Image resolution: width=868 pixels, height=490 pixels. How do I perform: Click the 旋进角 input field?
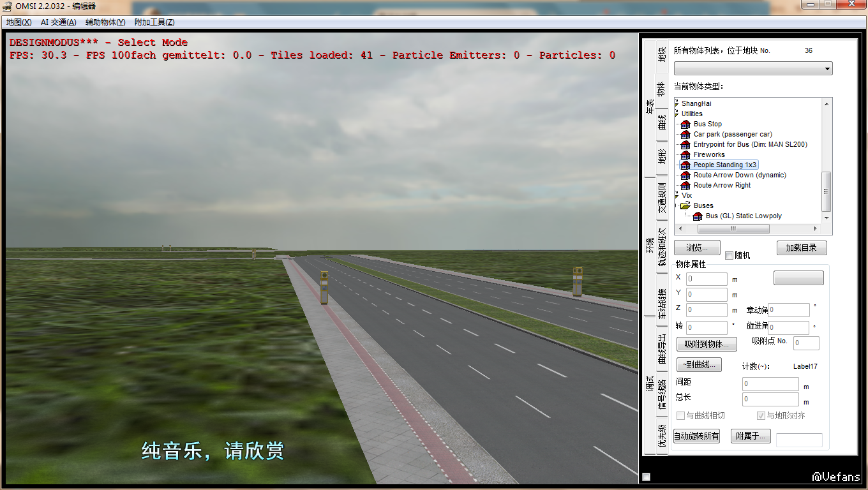pos(788,327)
